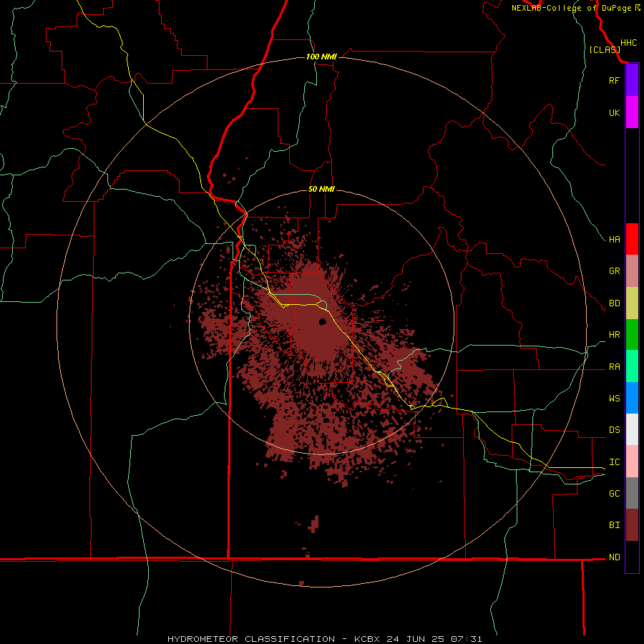
Task: Click the ND legend label
Action: [614, 557]
